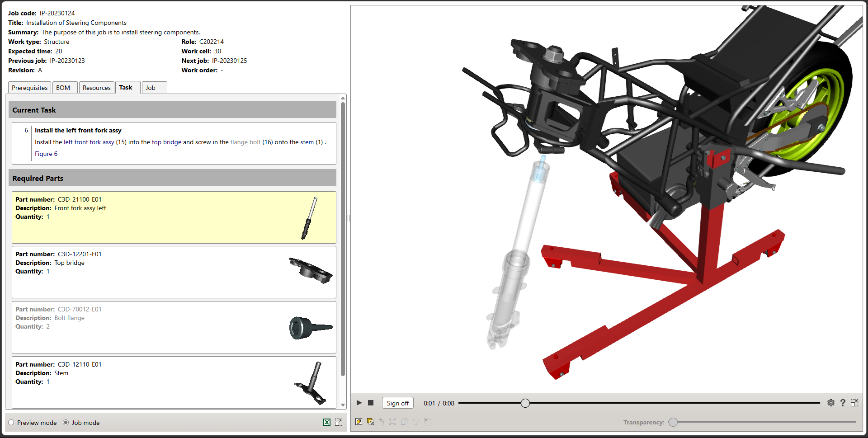This screenshot has width=868, height=438.
Task: Select the Stem part thumbnail
Action: click(x=311, y=382)
